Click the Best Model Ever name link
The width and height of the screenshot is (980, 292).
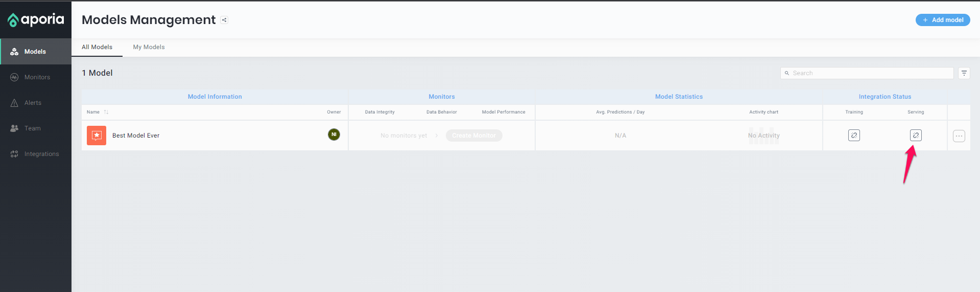point(136,136)
